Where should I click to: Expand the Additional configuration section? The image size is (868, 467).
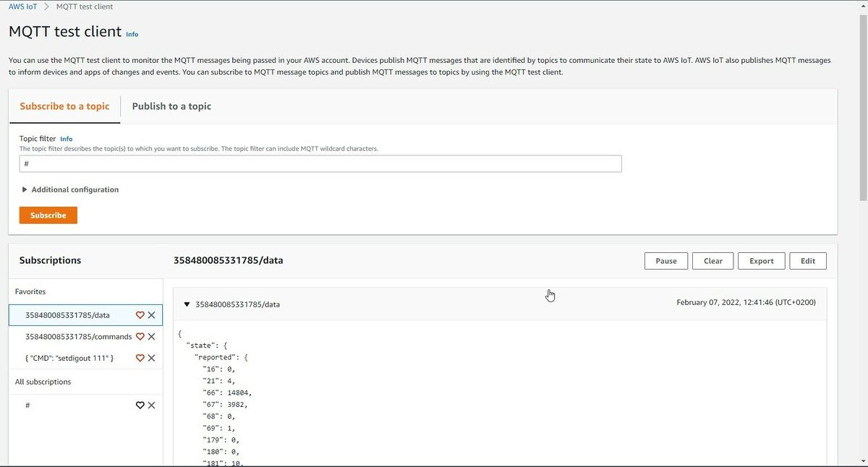(x=70, y=189)
